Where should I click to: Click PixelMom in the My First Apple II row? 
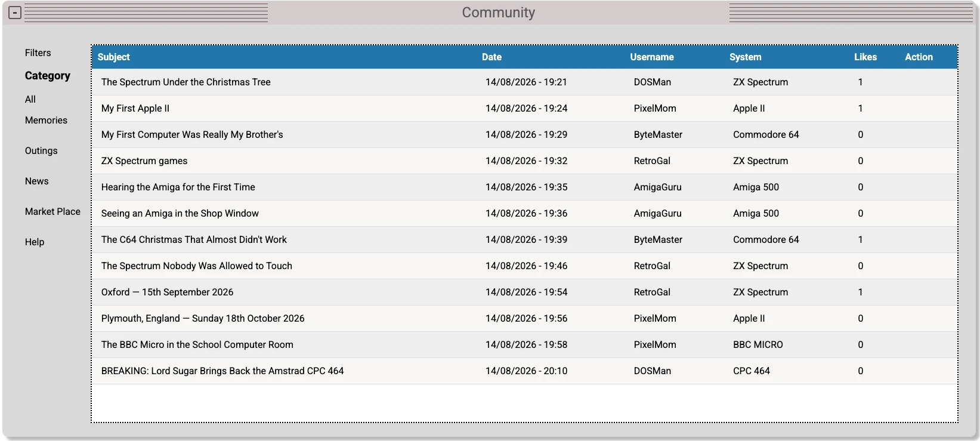coord(655,108)
